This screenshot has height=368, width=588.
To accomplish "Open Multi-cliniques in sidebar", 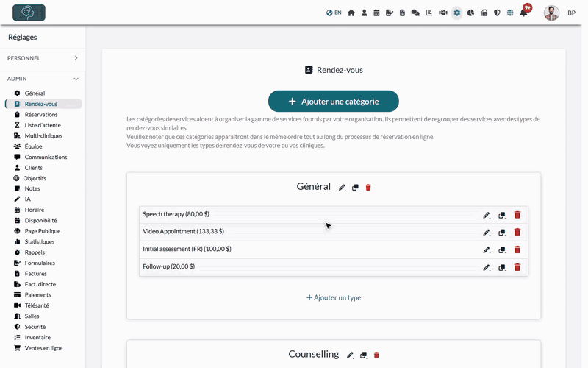I will (43, 135).
